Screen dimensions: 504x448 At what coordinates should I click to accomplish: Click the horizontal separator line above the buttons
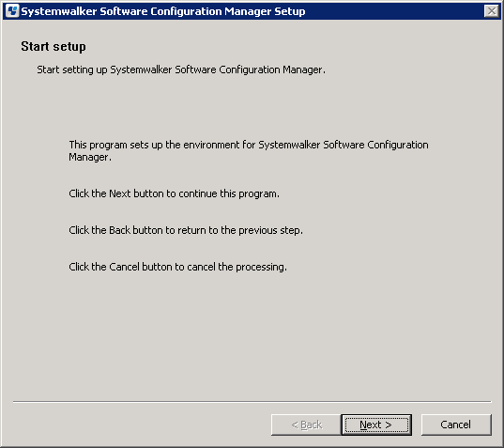(252, 401)
